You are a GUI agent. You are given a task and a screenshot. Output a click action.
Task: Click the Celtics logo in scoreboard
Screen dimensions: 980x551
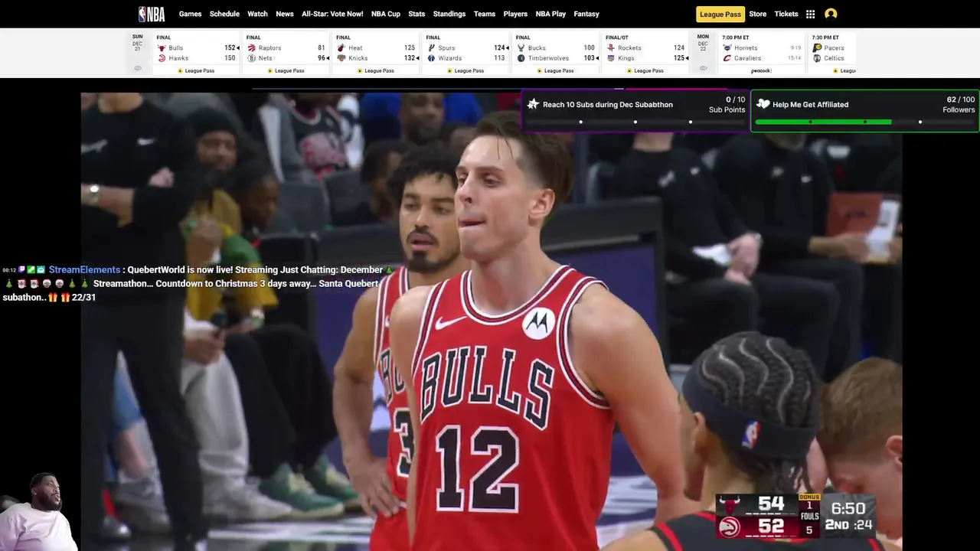(817, 58)
